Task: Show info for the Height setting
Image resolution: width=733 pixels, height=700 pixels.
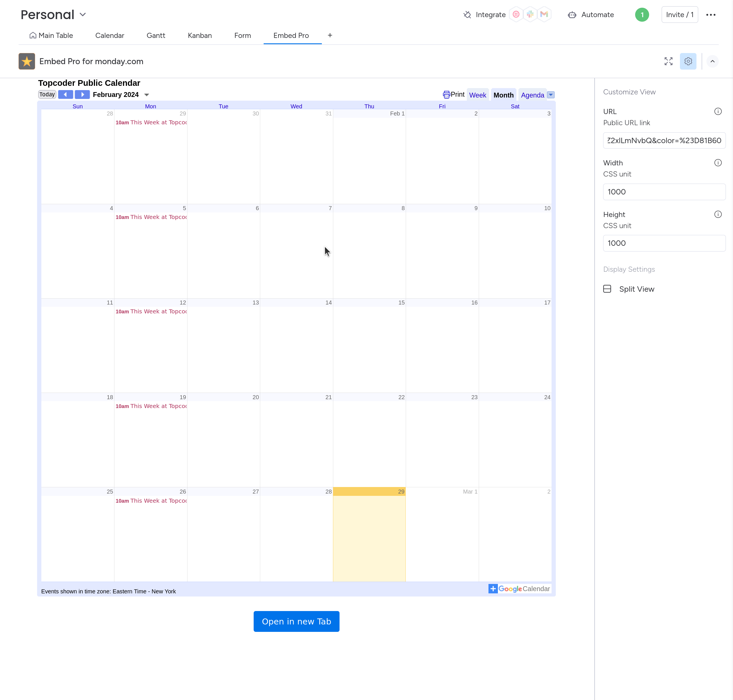Action: [718, 214]
